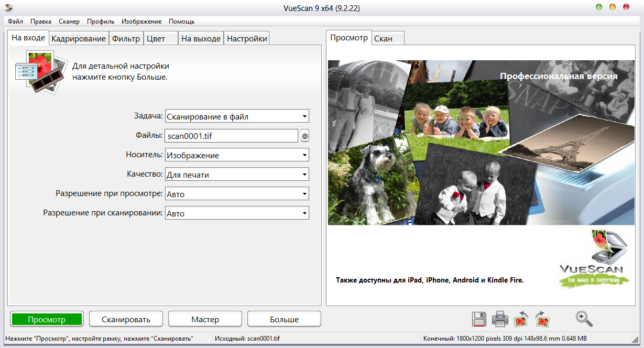
Task: Click the VueScan logo in preview
Action: [591, 259]
